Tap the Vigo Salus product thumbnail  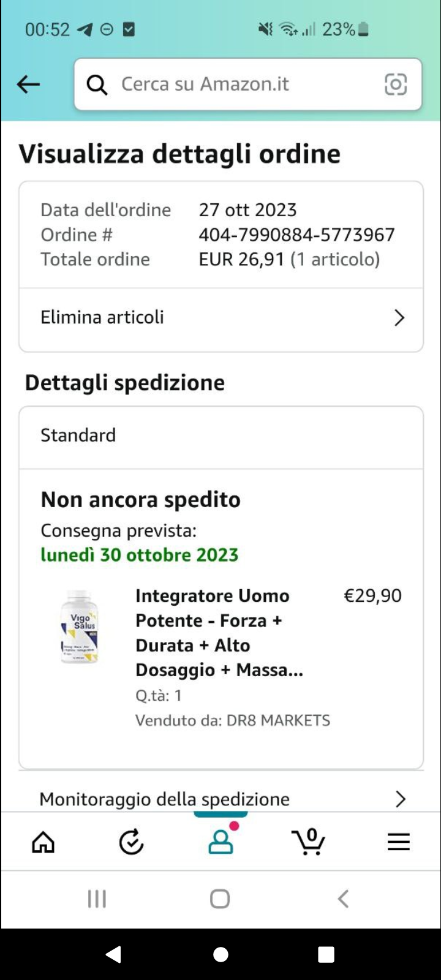[x=80, y=627]
